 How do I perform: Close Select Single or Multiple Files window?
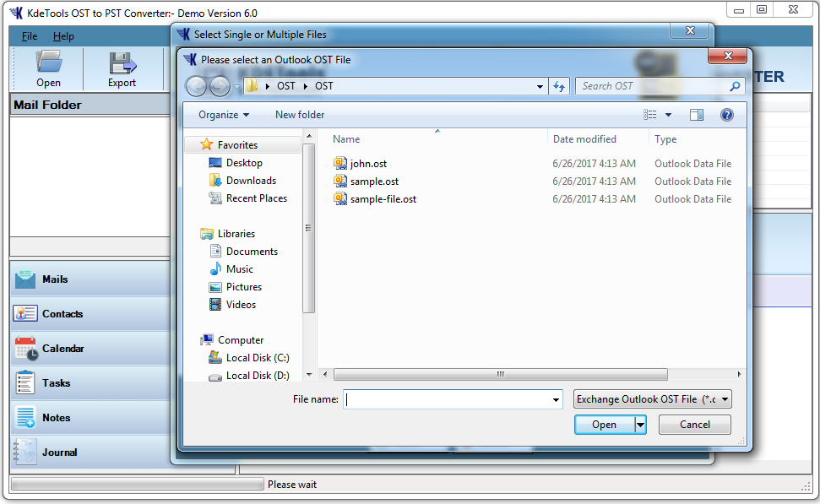click(x=690, y=30)
